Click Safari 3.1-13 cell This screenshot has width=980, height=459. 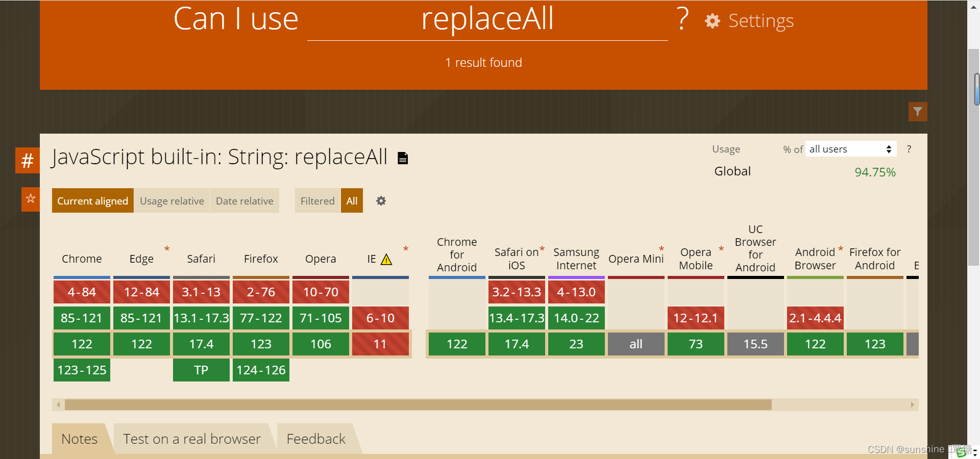point(201,292)
